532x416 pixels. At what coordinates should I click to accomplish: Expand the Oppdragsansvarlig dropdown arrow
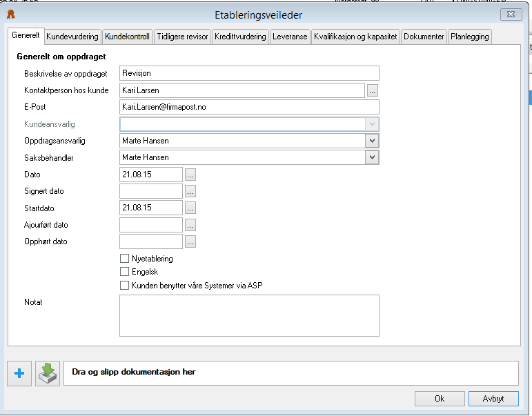(x=372, y=141)
